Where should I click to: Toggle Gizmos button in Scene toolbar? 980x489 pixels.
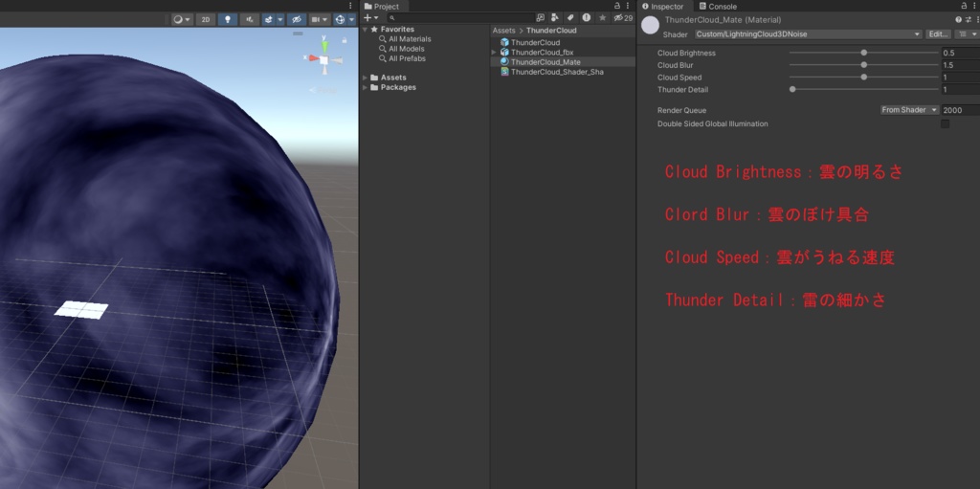point(340,19)
